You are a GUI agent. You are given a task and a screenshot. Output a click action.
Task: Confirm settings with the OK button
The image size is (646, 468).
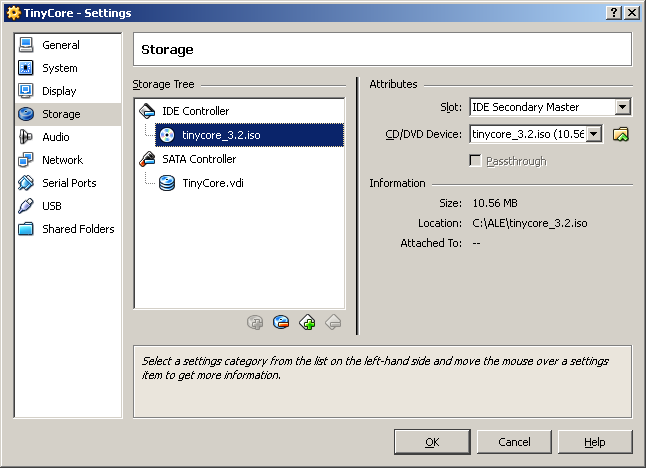click(432, 442)
